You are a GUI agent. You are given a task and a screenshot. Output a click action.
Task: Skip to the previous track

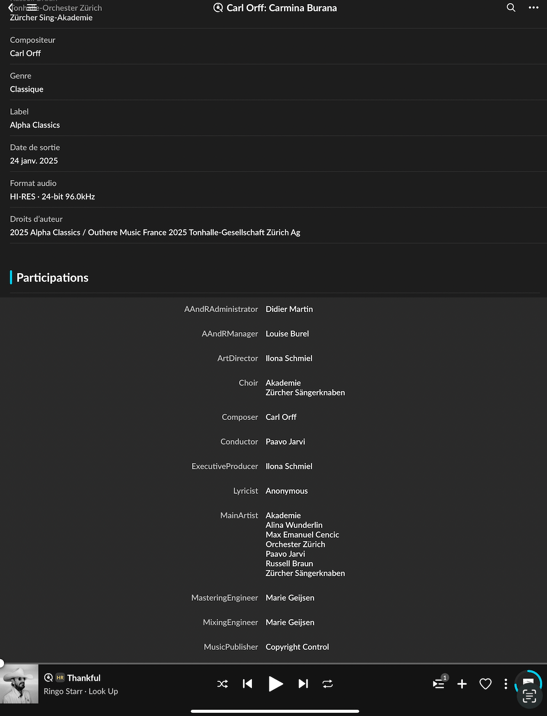(x=247, y=684)
